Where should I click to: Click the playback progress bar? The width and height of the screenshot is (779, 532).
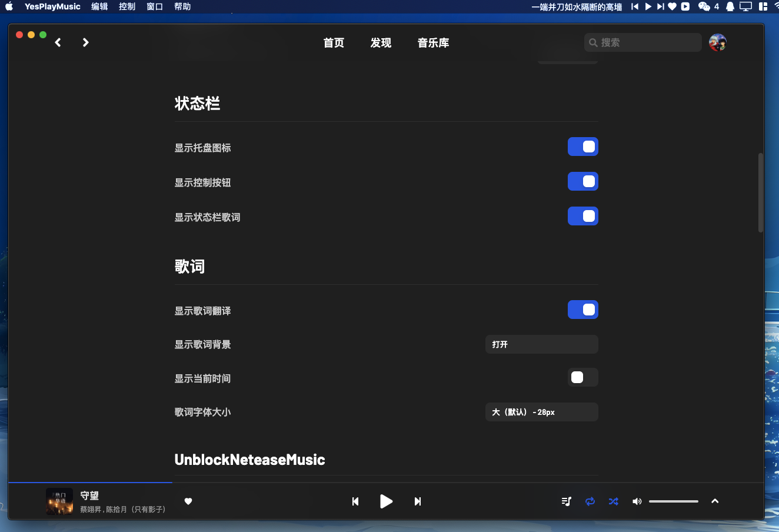[387, 483]
